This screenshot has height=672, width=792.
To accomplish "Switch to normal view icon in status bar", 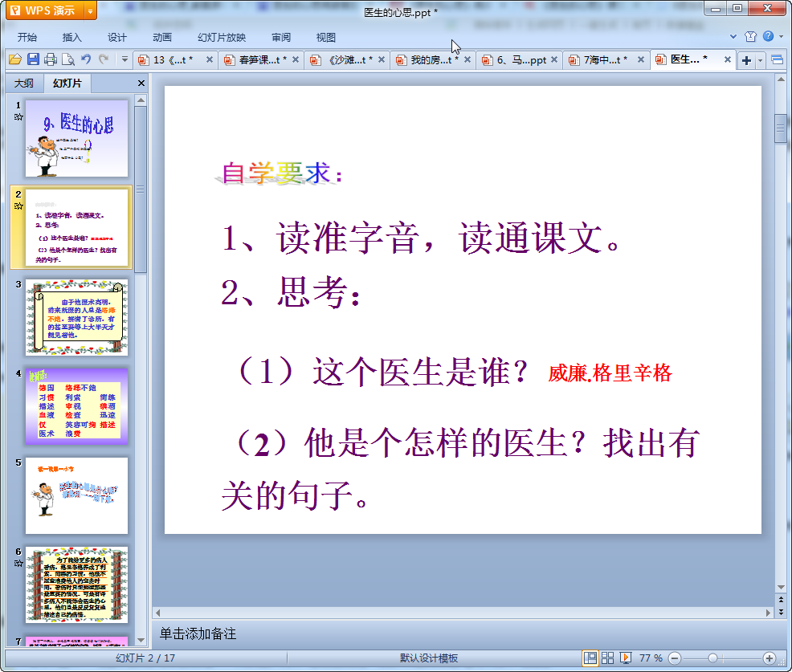I will click(x=590, y=658).
